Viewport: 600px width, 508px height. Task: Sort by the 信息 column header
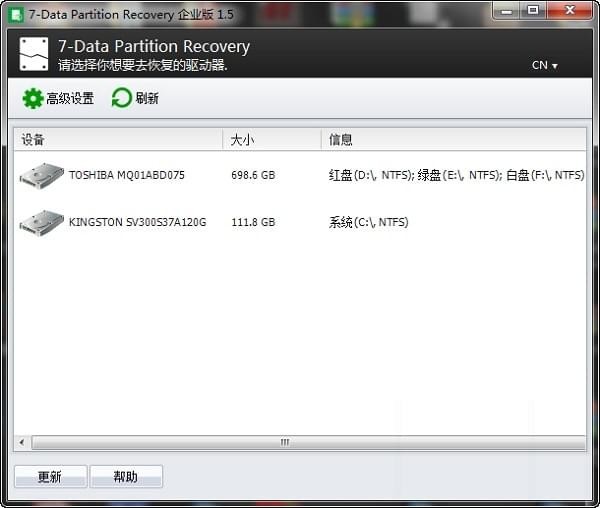pyautogui.click(x=453, y=140)
